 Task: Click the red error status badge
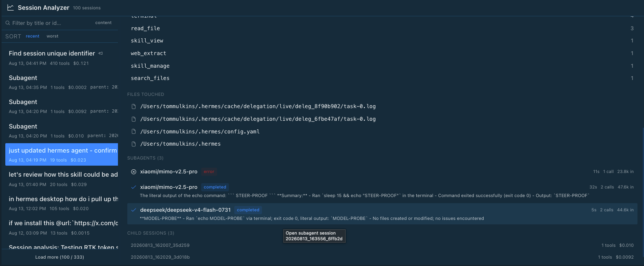(x=209, y=172)
